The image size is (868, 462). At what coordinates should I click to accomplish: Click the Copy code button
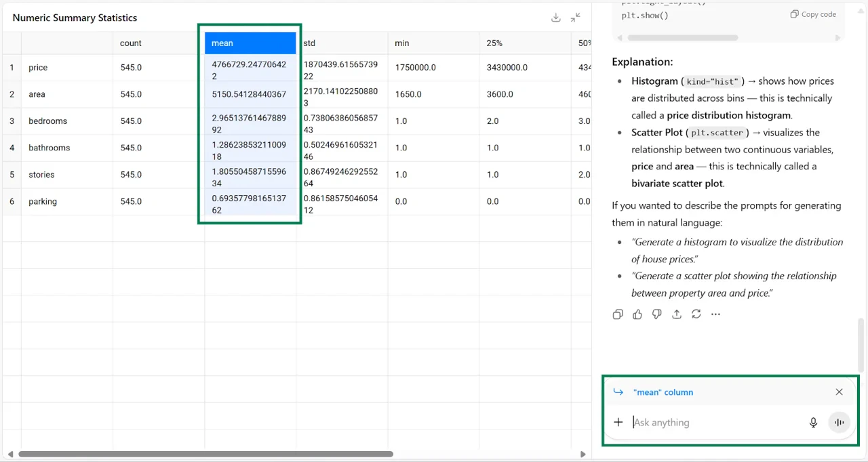click(812, 14)
